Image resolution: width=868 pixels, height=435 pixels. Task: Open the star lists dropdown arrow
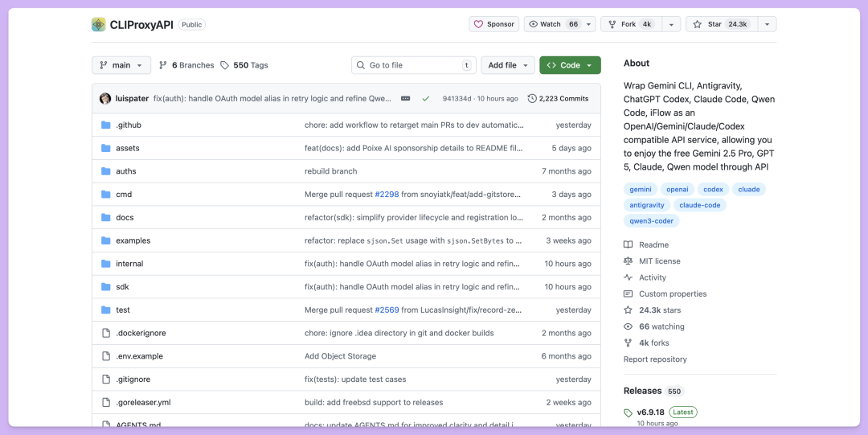[767, 24]
